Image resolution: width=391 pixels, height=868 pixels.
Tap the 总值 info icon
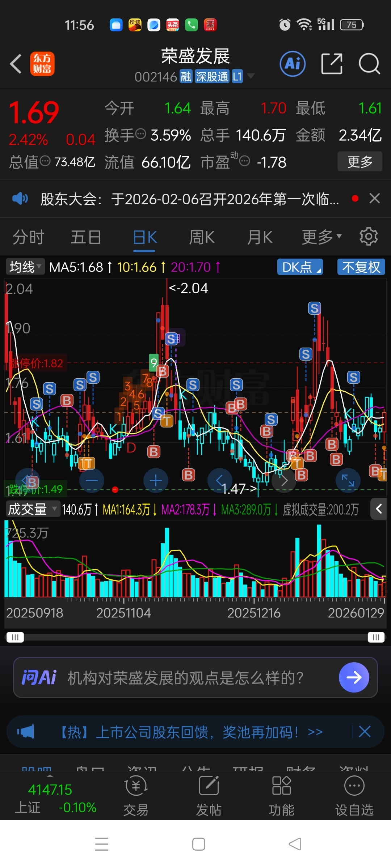pyautogui.click(x=45, y=161)
